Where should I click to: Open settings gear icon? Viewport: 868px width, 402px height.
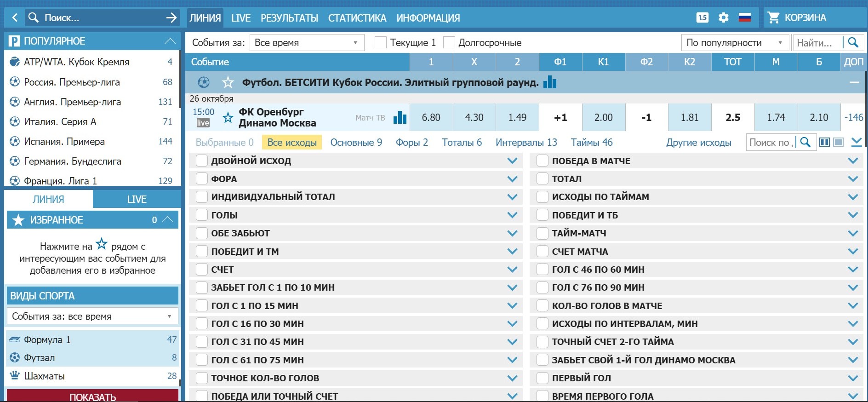click(x=723, y=17)
